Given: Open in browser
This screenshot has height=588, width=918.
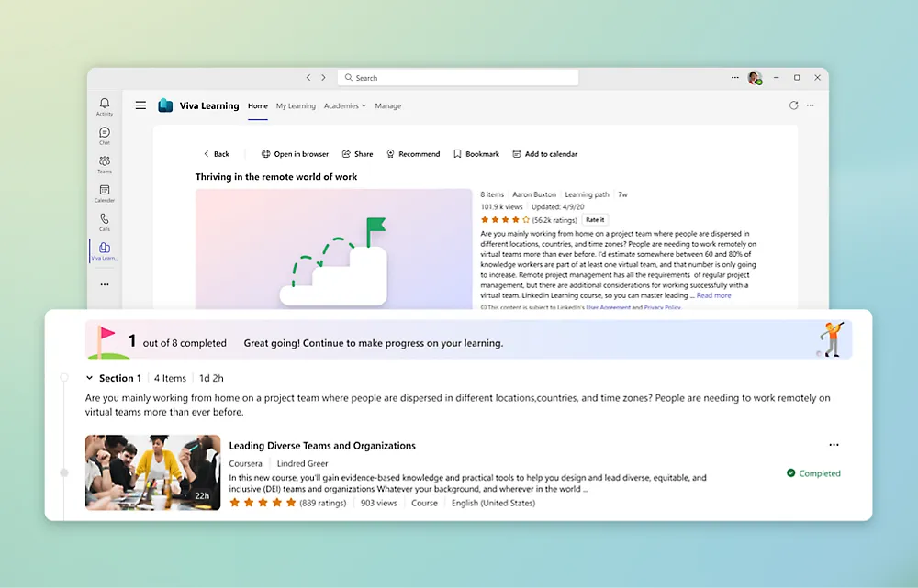Looking at the screenshot, I should [x=295, y=154].
